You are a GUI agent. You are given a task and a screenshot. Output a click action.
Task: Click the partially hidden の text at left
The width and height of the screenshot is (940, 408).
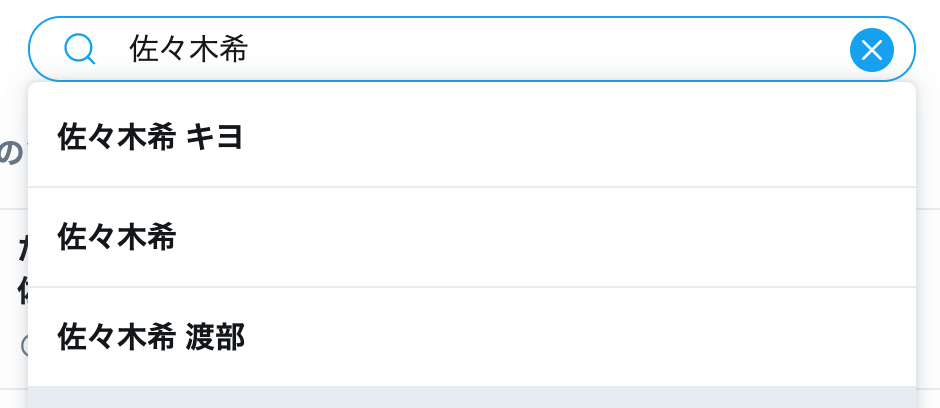(10, 153)
